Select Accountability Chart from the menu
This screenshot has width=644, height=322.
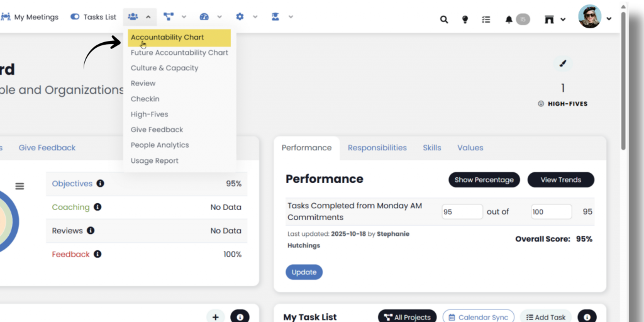(x=167, y=38)
